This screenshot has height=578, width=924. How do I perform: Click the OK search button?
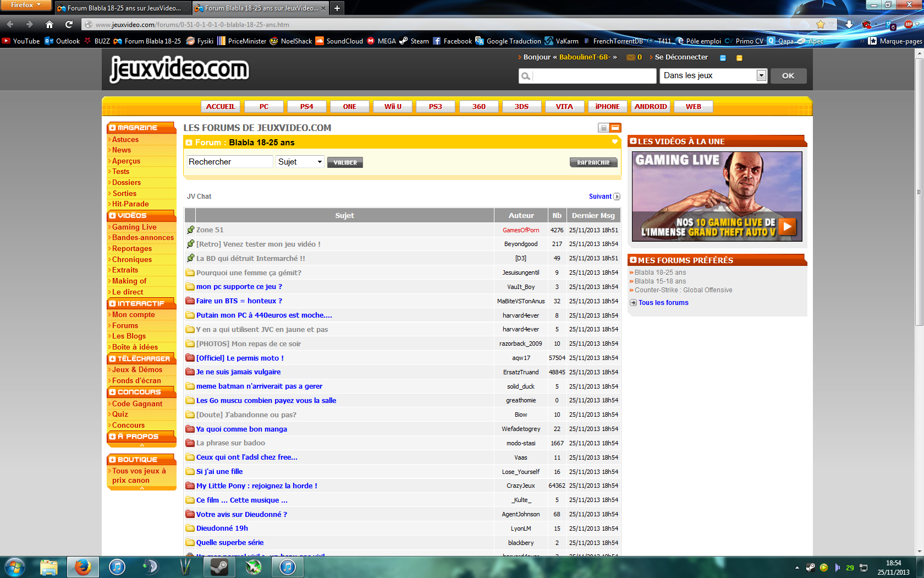coord(788,75)
